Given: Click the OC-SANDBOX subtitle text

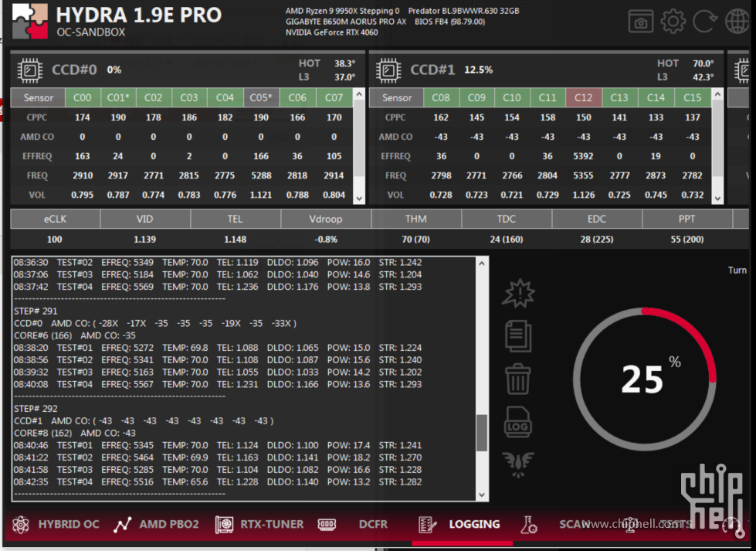Looking at the screenshot, I should tap(91, 32).
